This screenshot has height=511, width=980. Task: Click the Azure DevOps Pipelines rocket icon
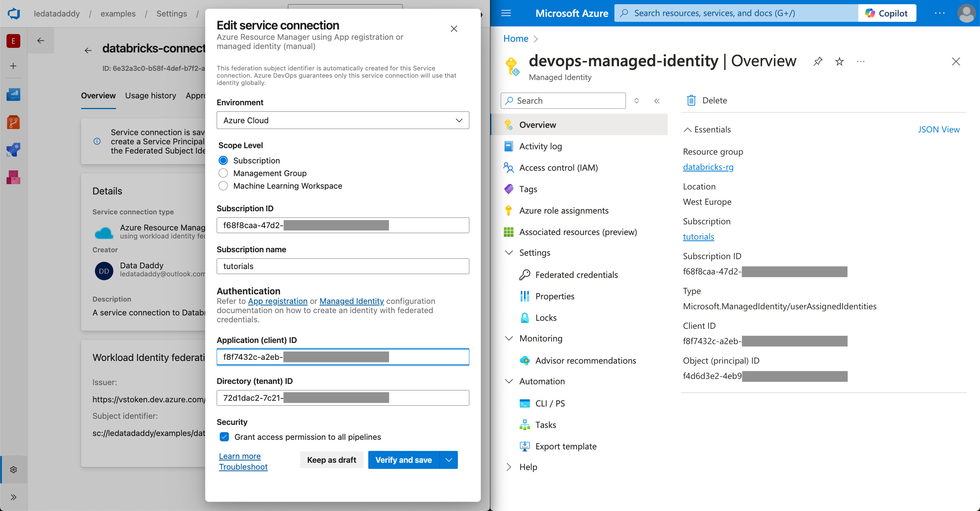pos(13,150)
